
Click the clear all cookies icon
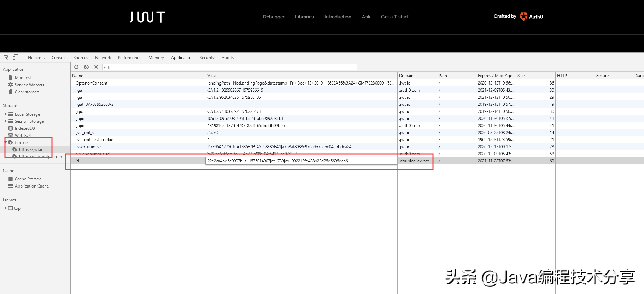[x=86, y=67]
